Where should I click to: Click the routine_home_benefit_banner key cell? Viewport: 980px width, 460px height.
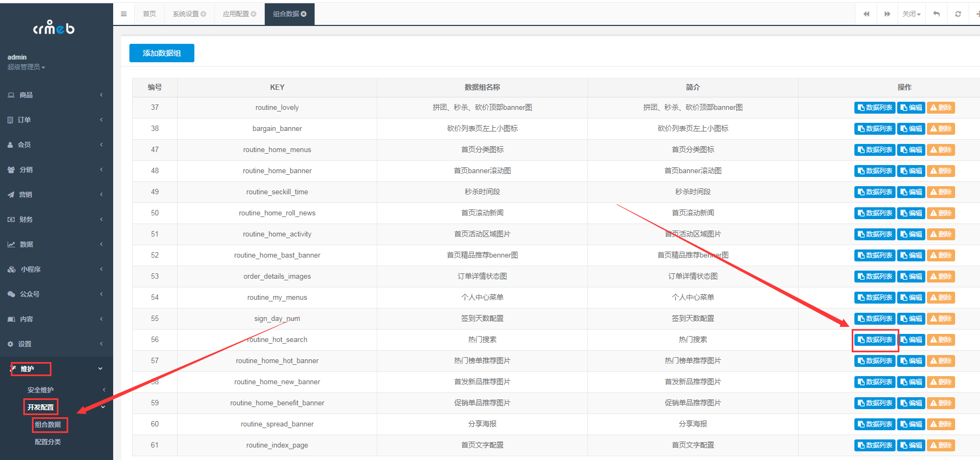(277, 403)
